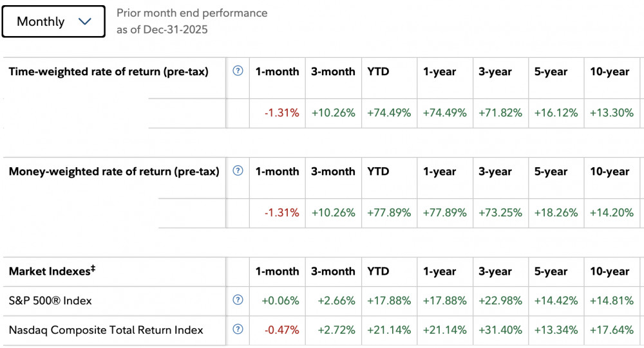644x348 pixels.
Task: Click the money-weighted 3-year value +73.25%
Action: [x=500, y=212]
